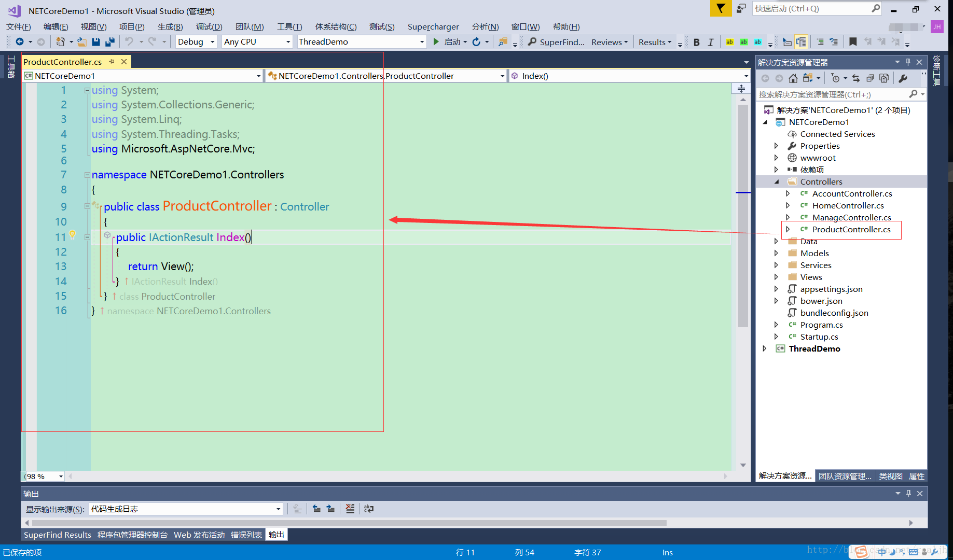Select Startup.cs in Solution Explorer
Screen dimensions: 953x560
tap(819, 337)
